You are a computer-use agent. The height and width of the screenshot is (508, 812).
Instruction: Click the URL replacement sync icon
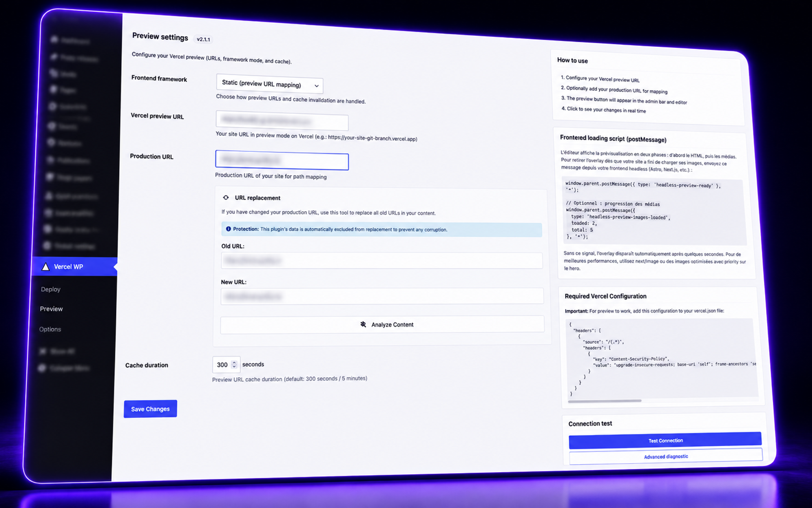[x=226, y=198]
